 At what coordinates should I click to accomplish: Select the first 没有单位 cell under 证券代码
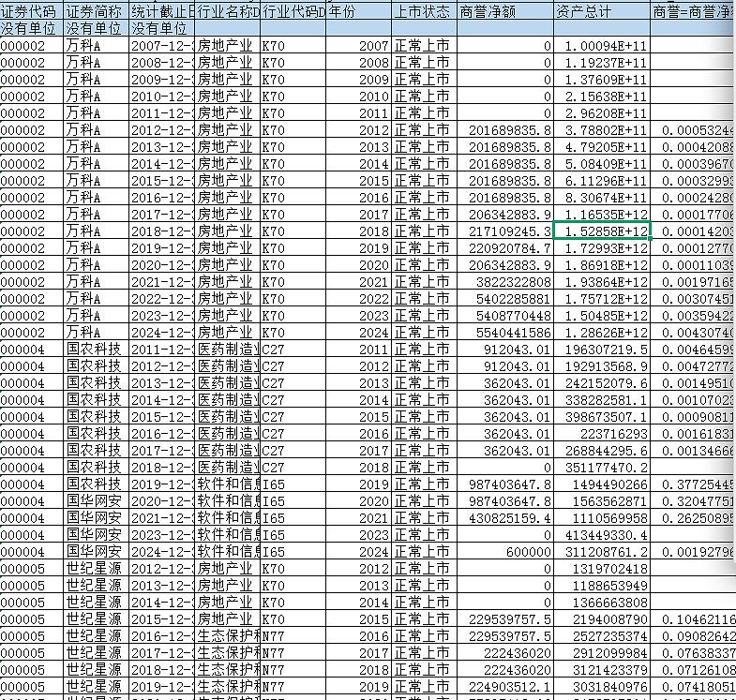click(x=32, y=28)
